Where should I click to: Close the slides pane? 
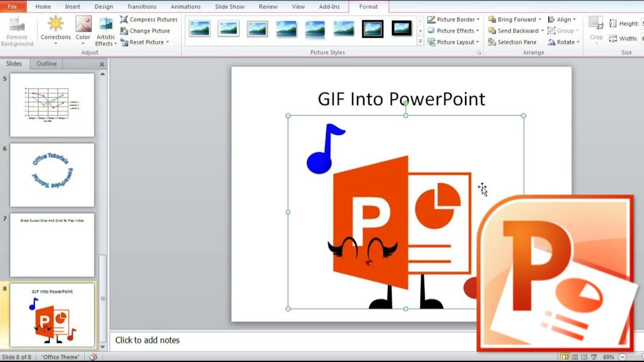pyautogui.click(x=102, y=64)
